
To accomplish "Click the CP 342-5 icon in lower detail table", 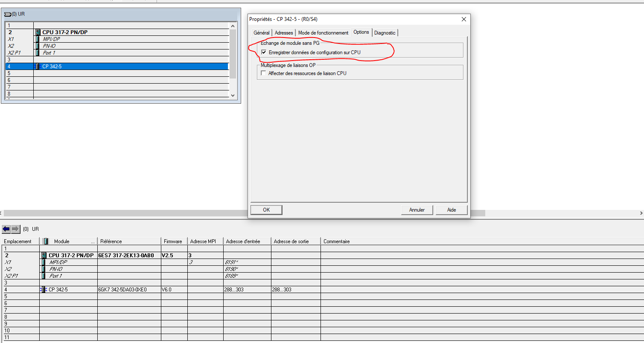I will (x=43, y=290).
